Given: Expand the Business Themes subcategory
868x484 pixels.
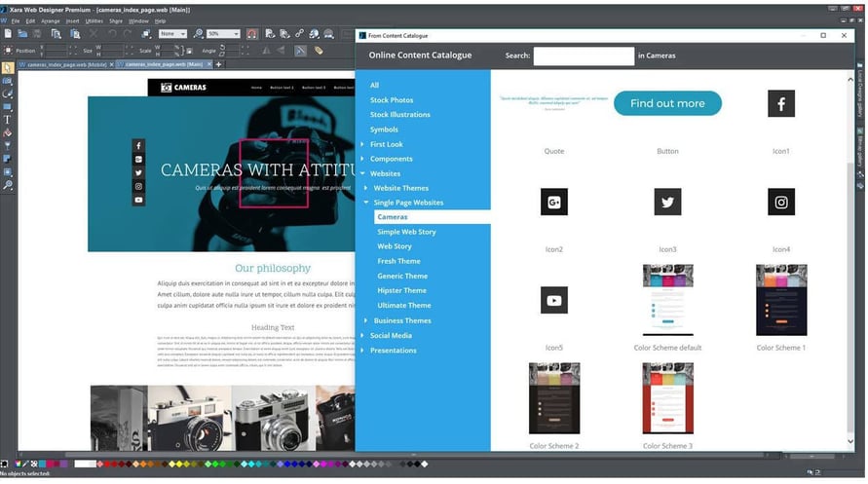Looking at the screenshot, I should point(366,320).
